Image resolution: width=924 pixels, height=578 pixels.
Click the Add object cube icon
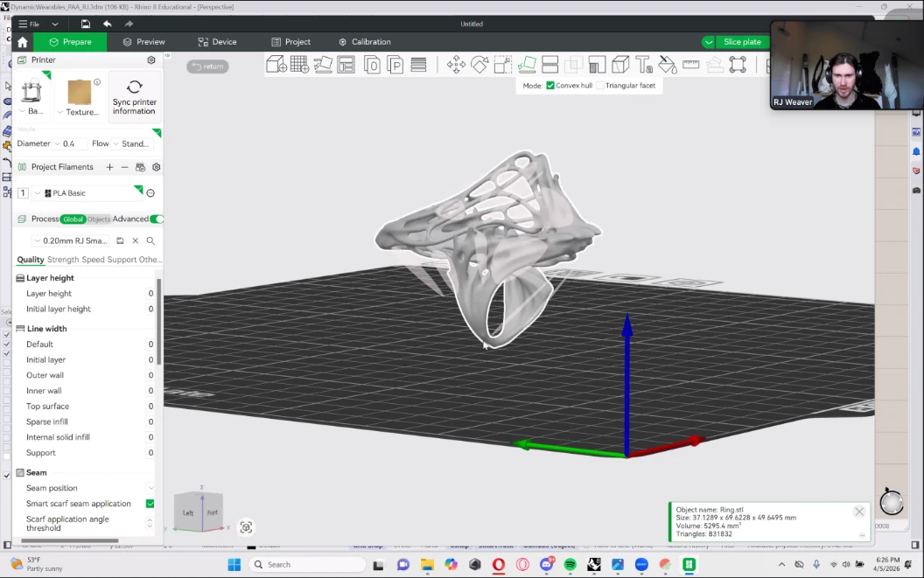(276, 65)
